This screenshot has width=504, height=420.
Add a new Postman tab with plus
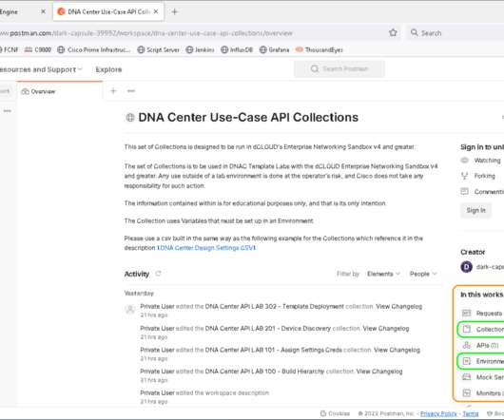pyautogui.click(x=113, y=91)
